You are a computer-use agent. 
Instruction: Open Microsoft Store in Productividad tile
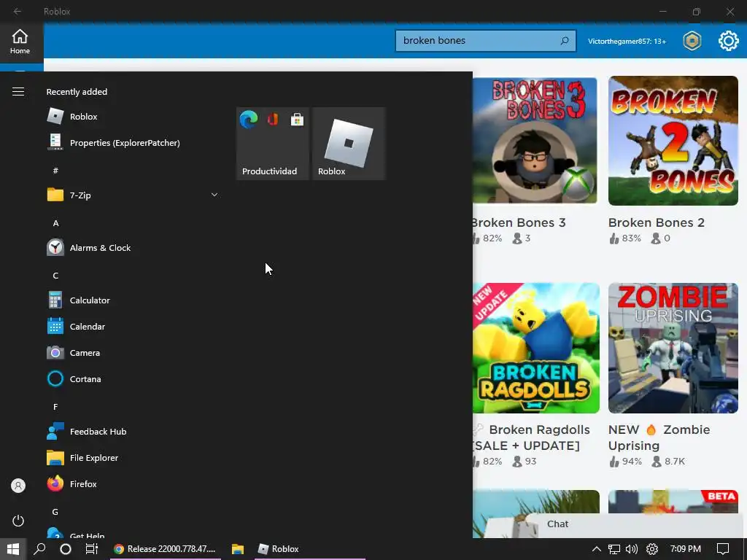[x=298, y=120]
